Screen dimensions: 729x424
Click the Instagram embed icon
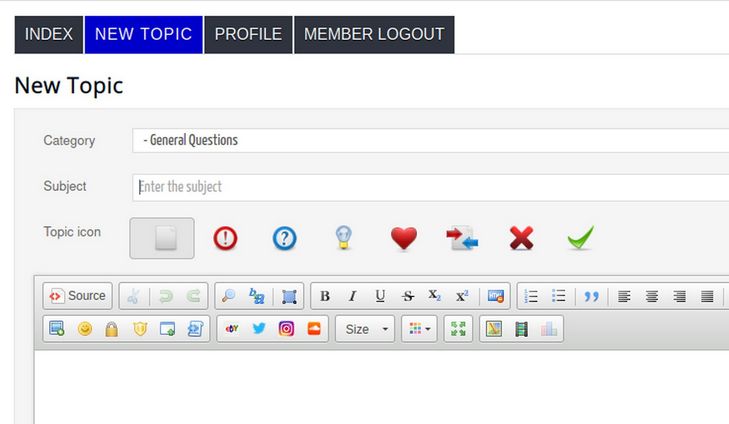click(287, 329)
